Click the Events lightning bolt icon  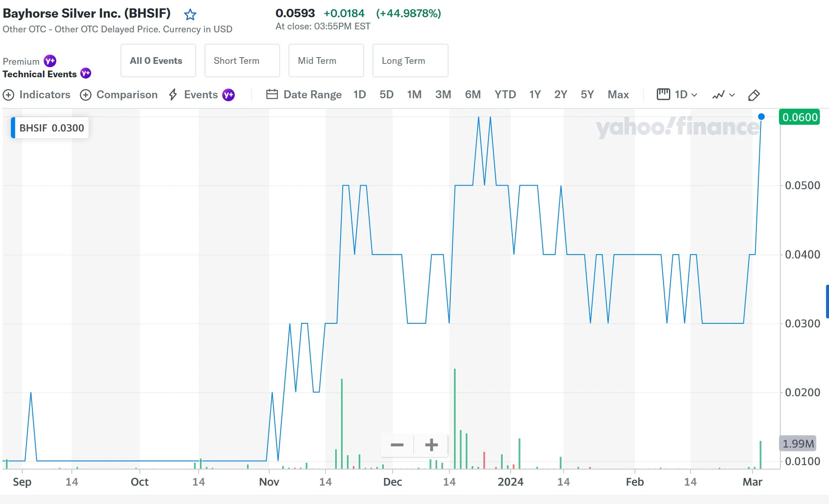pyautogui.click(x=173, y=94)
